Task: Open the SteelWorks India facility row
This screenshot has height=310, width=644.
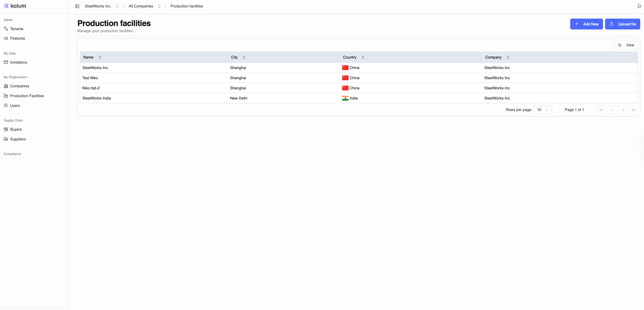Action: pos(96,98)
